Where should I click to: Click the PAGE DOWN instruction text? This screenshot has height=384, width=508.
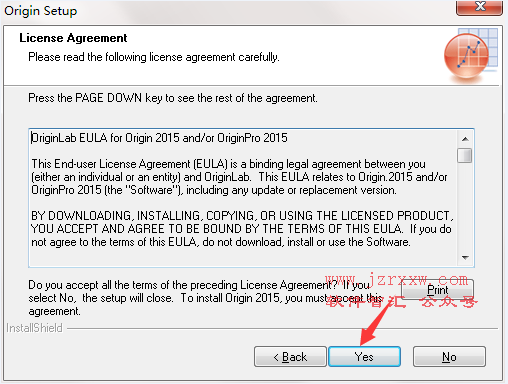pyautogui.click(x=173, y=98)
